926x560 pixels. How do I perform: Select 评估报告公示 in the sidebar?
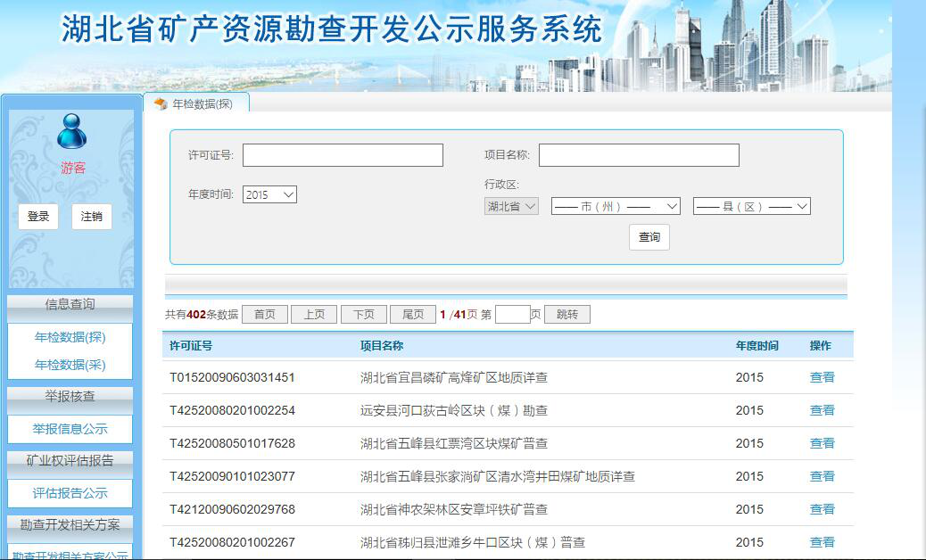point(70,493)
